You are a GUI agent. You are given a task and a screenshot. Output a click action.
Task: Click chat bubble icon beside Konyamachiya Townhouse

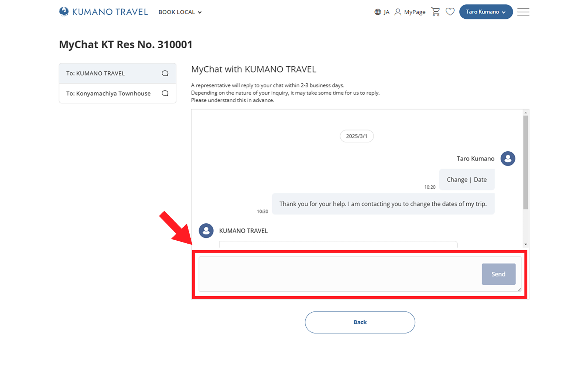[x=165, y=93]
